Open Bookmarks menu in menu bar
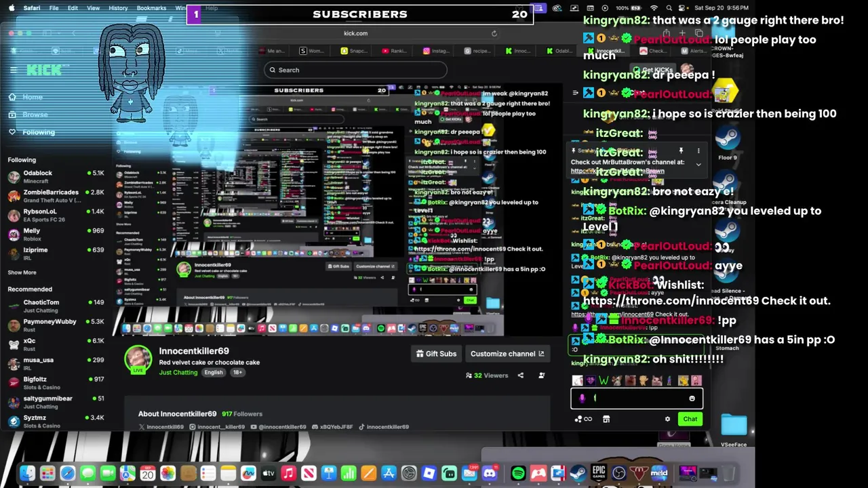The width and height of the screenshot is (868, 488). point(151,8)
